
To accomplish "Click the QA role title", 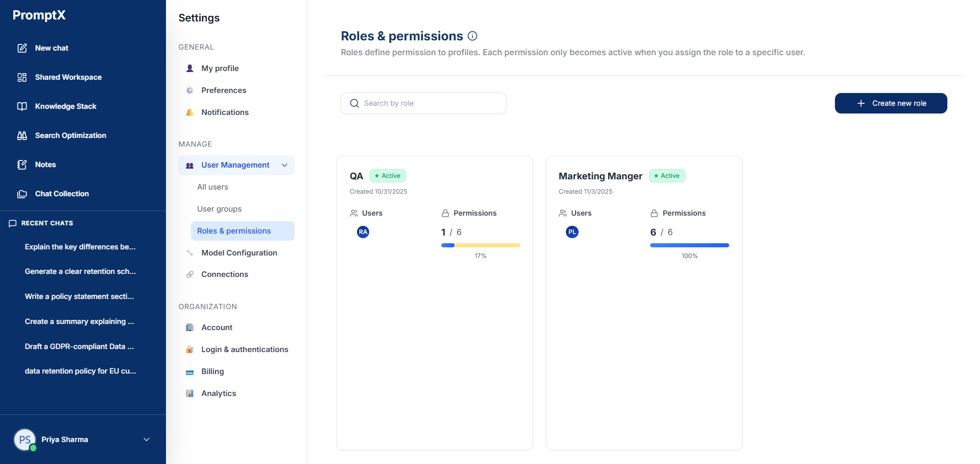I will tap(356, 176).
